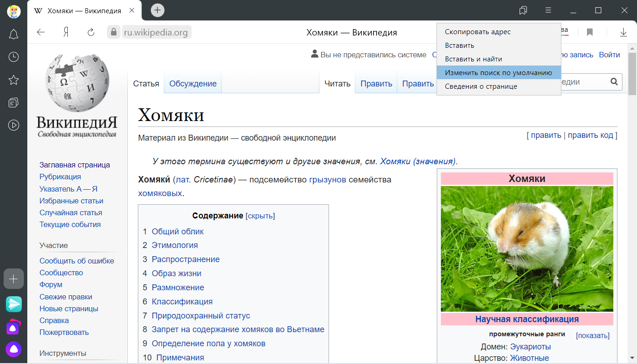Follow 'Хомяки (значения)' link

[x=418, y=161]
